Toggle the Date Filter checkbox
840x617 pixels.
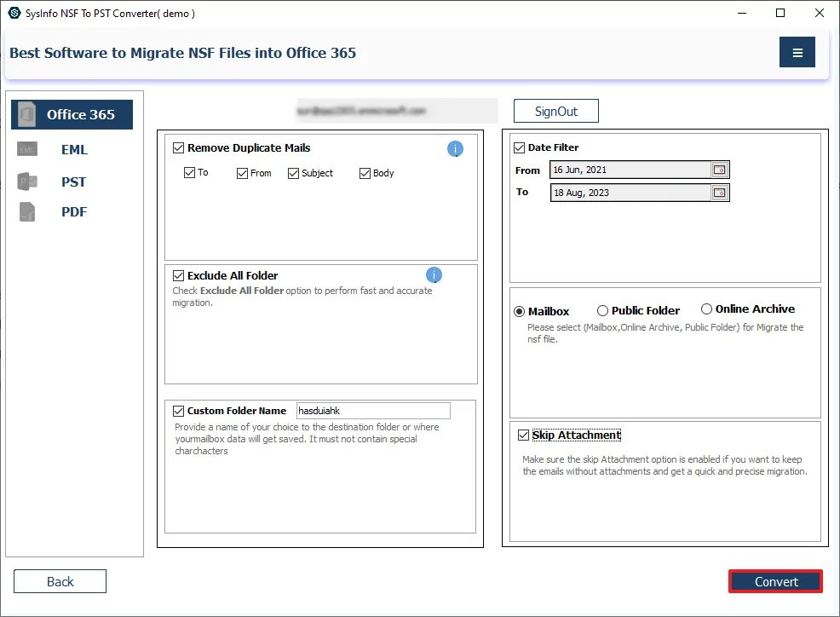[519, 147]
